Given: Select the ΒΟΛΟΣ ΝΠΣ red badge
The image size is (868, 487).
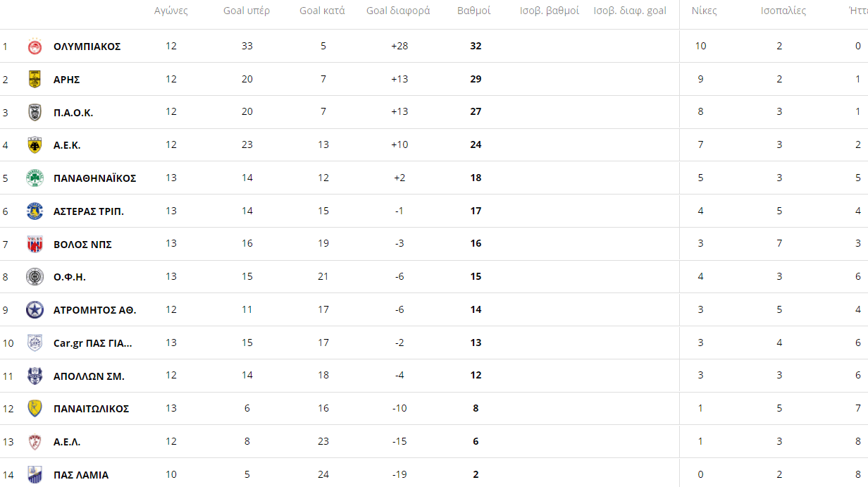Looking at the screenshot, I should tap(35, 244).
